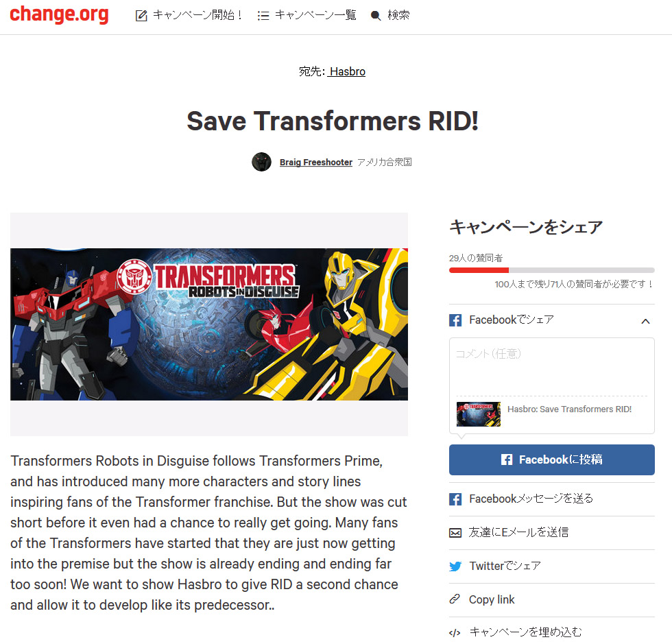Click the envelope icon for sending email
672x644 pixels.
tap(455, 533)
